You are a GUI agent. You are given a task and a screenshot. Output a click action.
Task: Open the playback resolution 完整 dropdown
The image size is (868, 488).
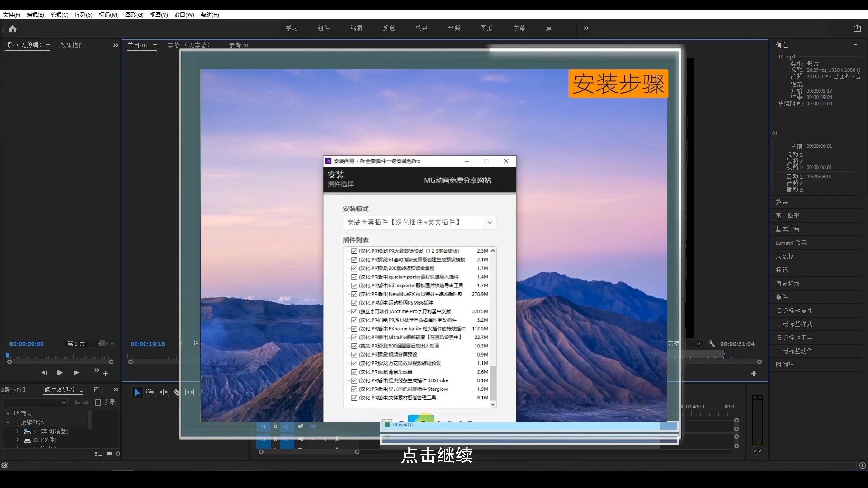(685, 344)
